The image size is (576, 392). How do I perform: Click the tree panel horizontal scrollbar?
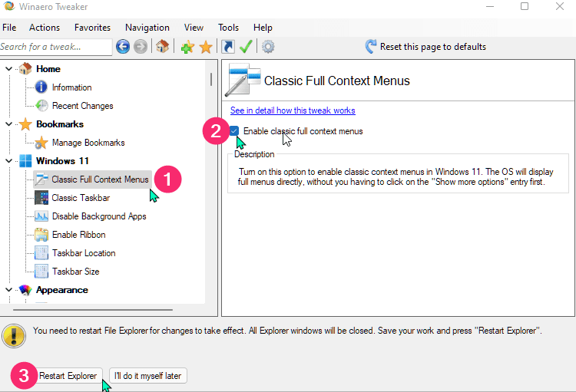point(93,310)
